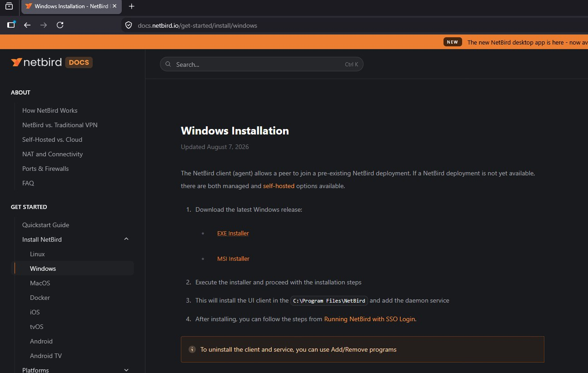Click Install NetBird sidebar item
Viewport: 588px width, 373px height.
[x=42, y=239]
